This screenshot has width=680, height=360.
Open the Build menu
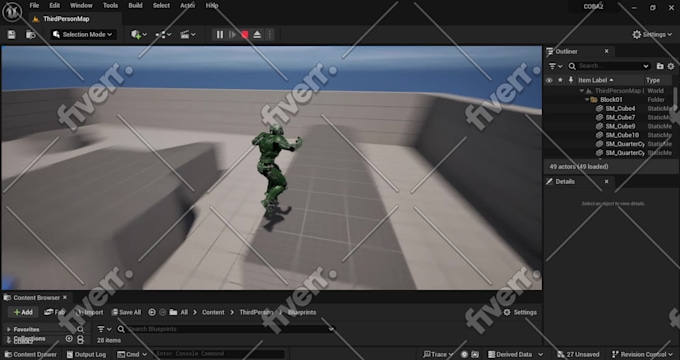(x=135, y=6)
